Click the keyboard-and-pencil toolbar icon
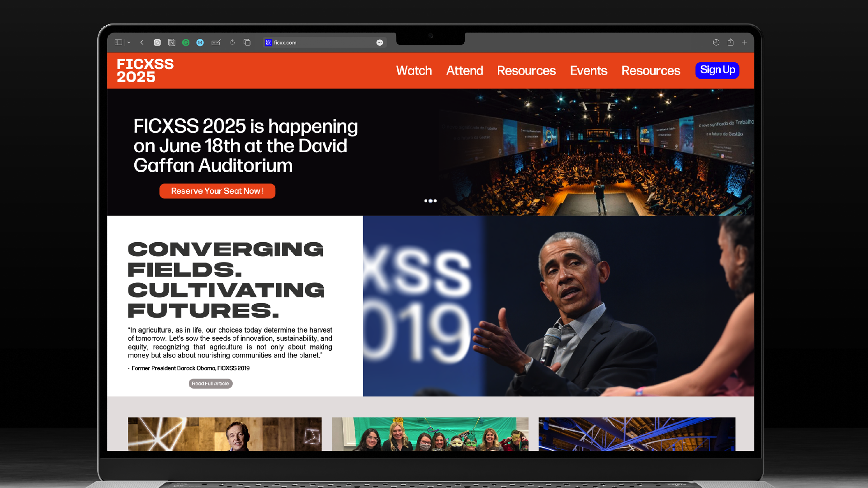The height and width of the screenshot is (488, 868). tap(216, 42)
